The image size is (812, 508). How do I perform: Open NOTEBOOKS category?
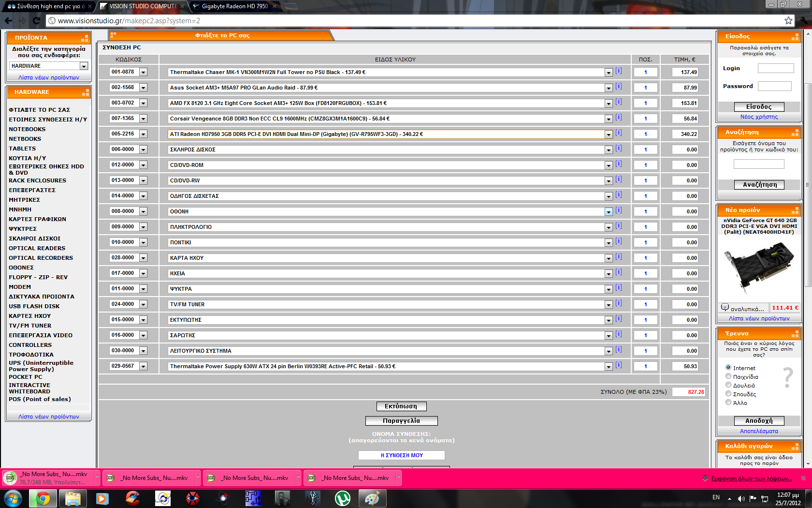click(27, 129)
